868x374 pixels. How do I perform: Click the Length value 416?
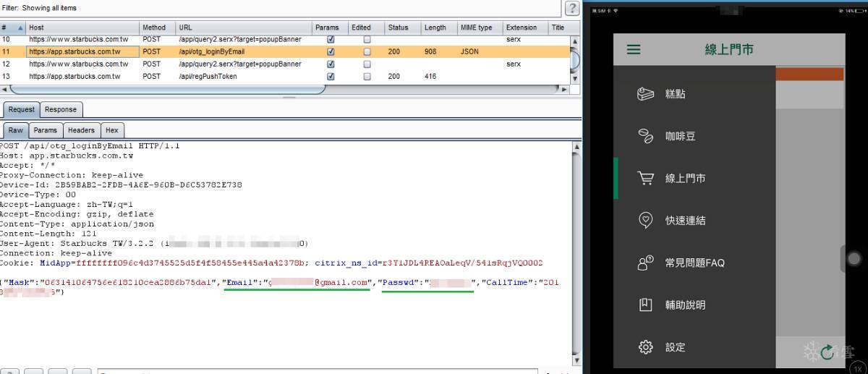[x=430, y=76]
